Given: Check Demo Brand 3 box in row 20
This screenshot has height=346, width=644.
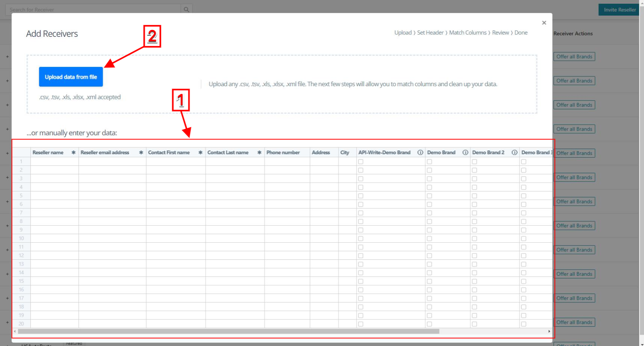Looking at the screenshot, I should coord(524,324).
